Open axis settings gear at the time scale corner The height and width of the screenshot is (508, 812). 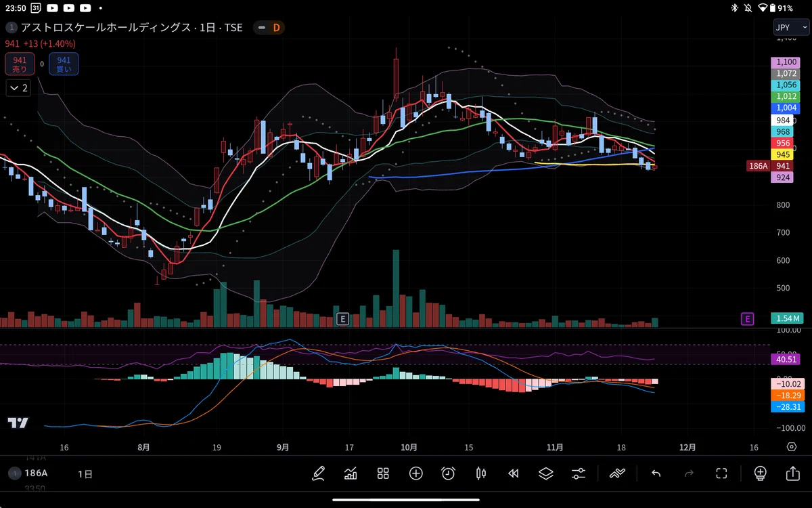tap(791, 447)
